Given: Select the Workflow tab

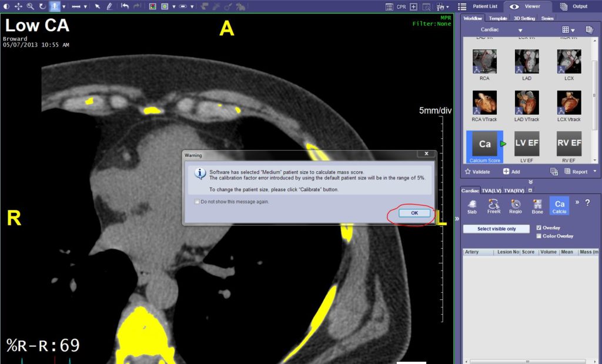Looking at the screenshot, I should pyautogui.click(x=472, y=18).
